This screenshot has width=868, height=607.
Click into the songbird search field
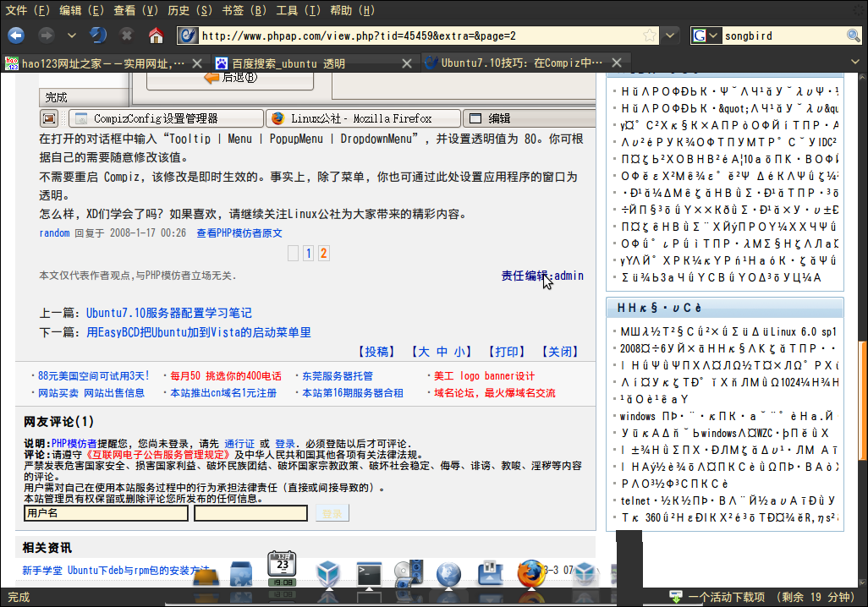coord(783,36)
